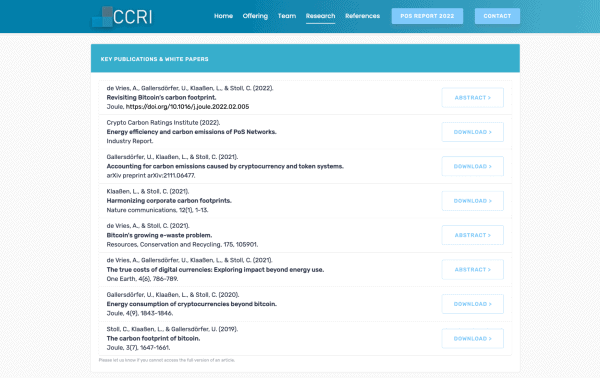Click 'Crypto Carbon Ratings Institute (2022).' author line
The height and width of the screenshot is (378, 600).
point(163,123)
